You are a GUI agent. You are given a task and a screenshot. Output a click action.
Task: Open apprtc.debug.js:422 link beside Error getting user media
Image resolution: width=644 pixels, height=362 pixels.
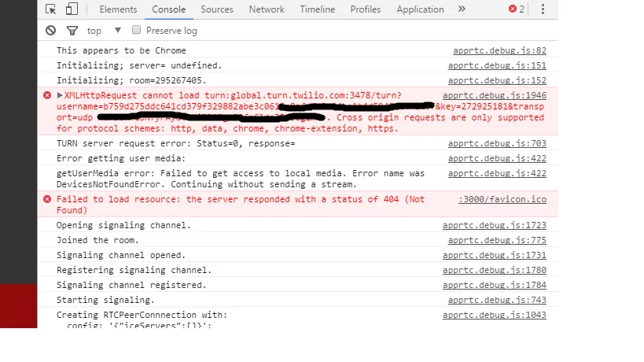497,158
